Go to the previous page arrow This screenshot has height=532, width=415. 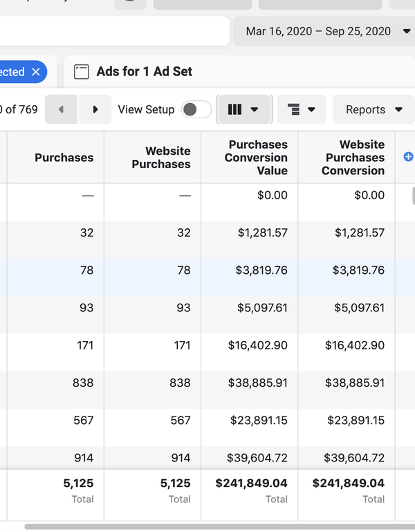point(61,109)
